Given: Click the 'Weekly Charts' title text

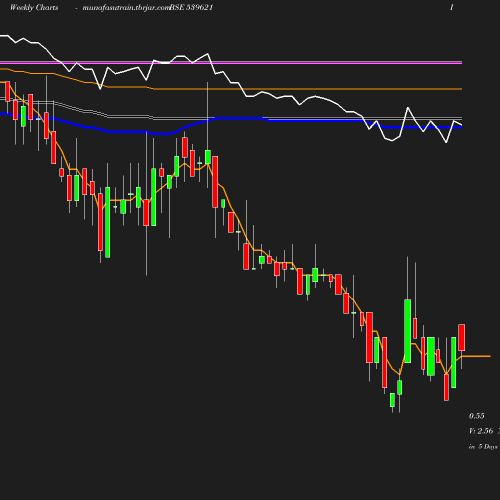Looking at the screenshot, I should coord(34,7).
